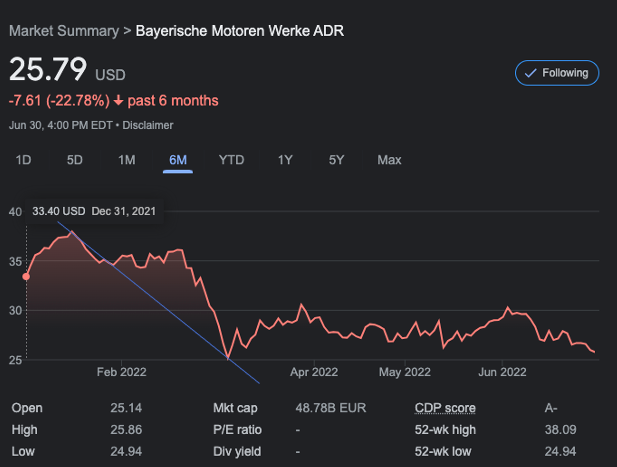Click the 'past 6 months' text
Image resolution: width=617 pixels, height=467 pixels.
pyautogui.click(x=173, y=101)
